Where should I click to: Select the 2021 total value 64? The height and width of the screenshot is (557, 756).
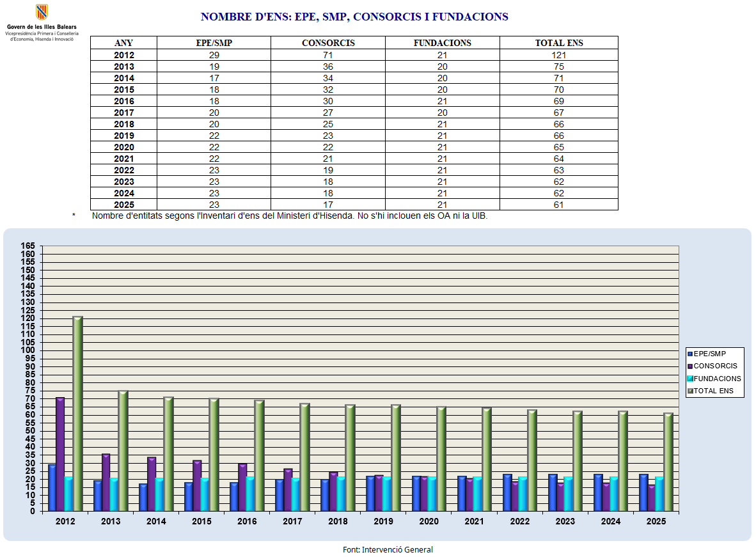(559, 159)
